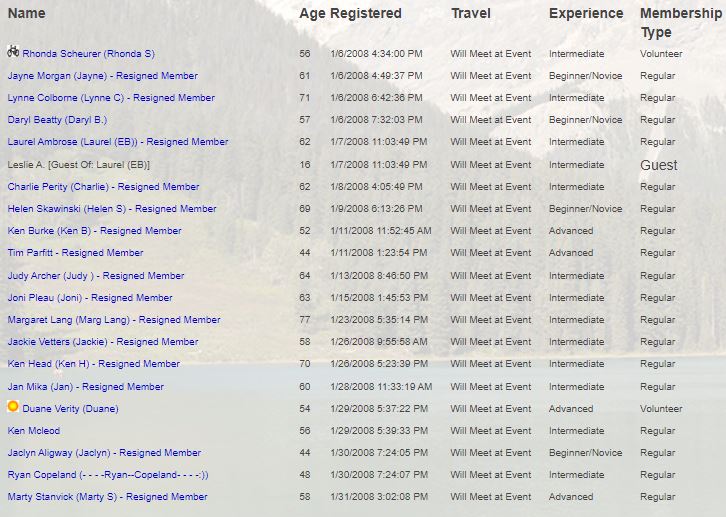Click Regular type in Marty Stanvick's row

tap(657, 497)
